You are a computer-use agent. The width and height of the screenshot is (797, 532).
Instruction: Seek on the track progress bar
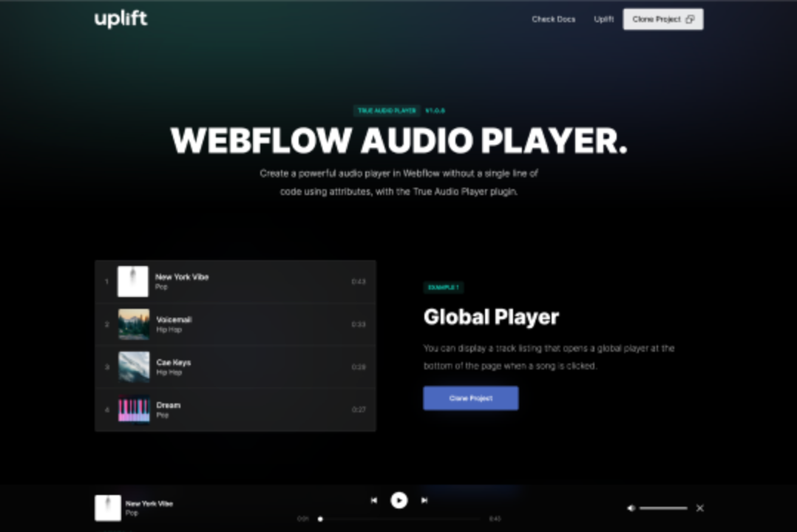point(399,519)
